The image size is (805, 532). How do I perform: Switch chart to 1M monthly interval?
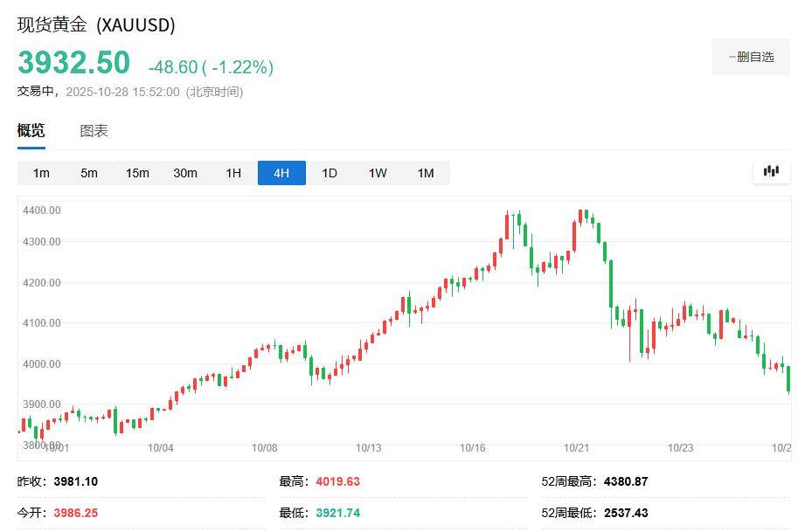pyautogui.click(x=426, y=173)
